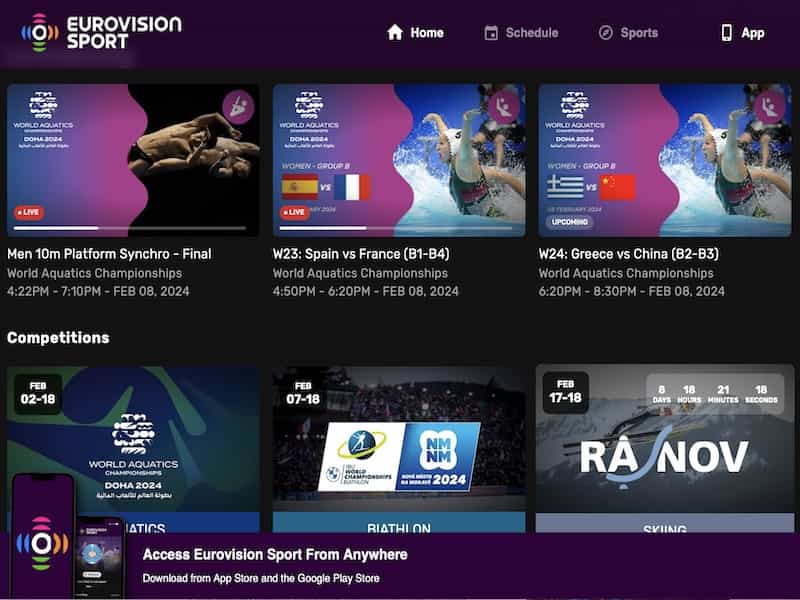
Task: Open Men 10m Platform Synchro - Final title
Action: coord(109,254)
